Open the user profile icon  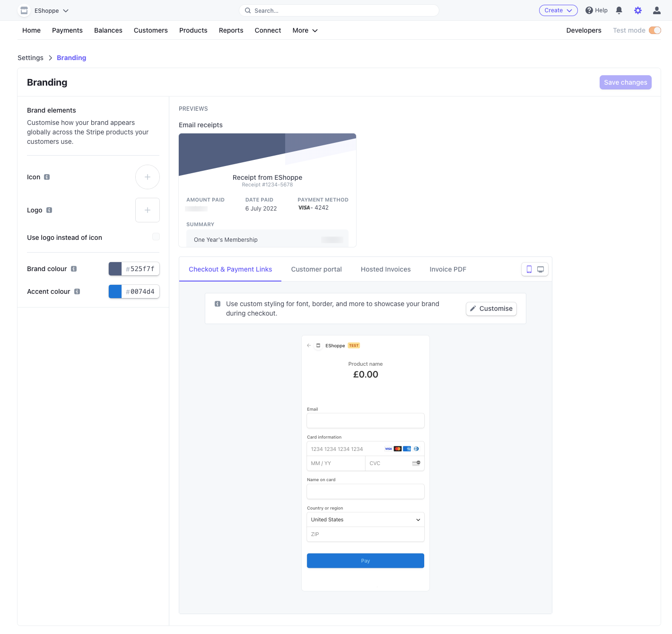point(657,10)
